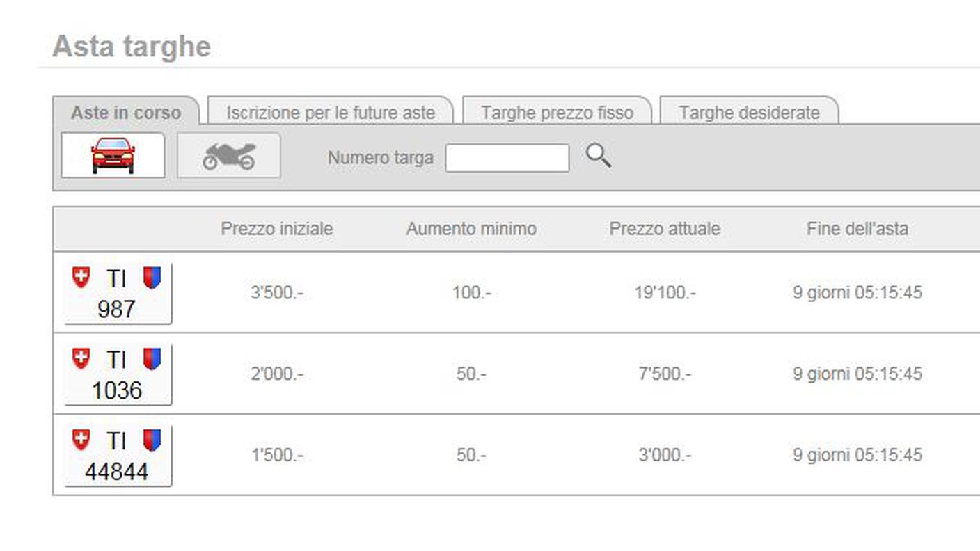Image resolution: width=980 pixels, height=551 pixels.
Task: Click the Swiss cross shield on plate 1036
Action: pyautogui.click(x=81, y=359)
